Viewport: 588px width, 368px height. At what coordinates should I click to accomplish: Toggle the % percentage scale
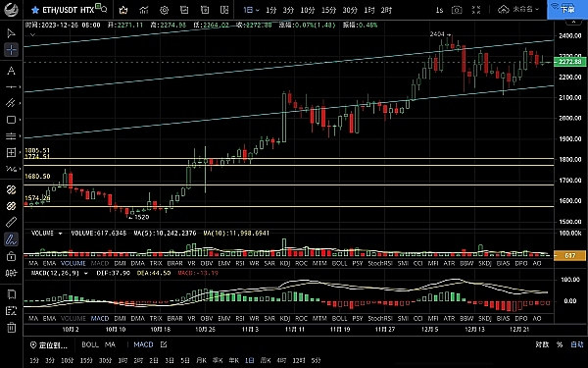coord(560,344)
